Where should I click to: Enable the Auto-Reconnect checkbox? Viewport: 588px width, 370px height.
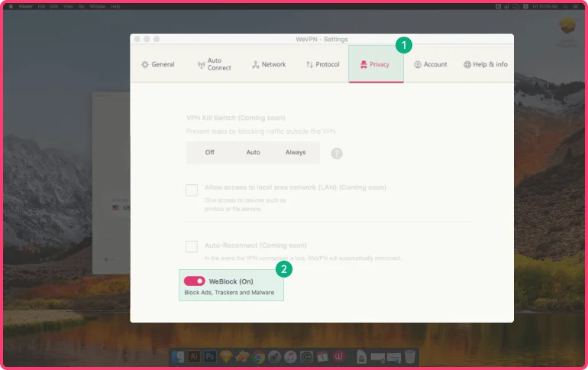click(x=192, y=246)
